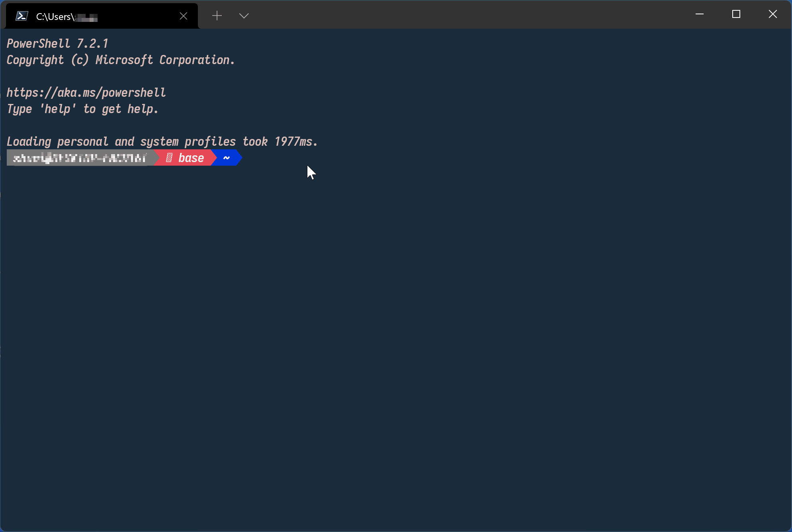Click the conda environment icon before base
The image size is (792, 532).
pyautogui.click(x=169, y=158)
